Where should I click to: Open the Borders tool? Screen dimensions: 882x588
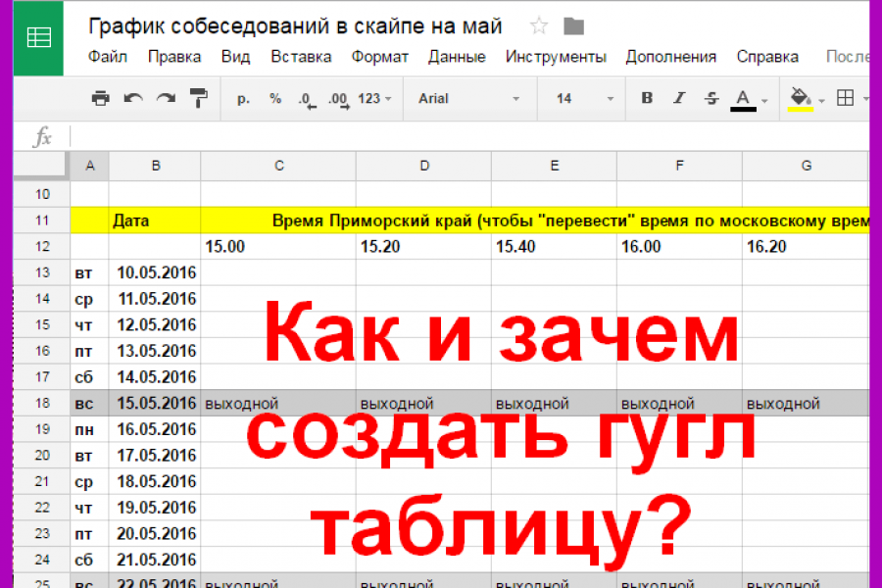(845, 98)
